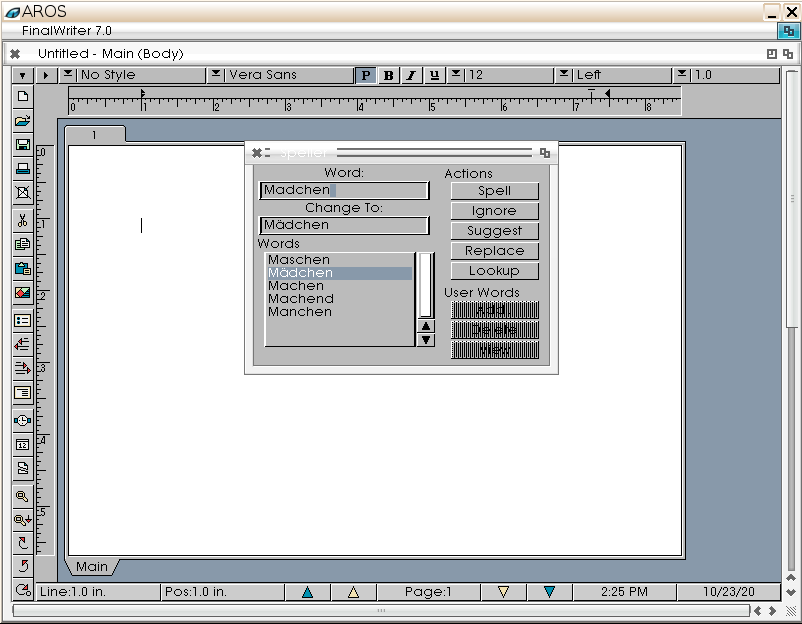
Task: Select the page 1 tab
Action: pos(94,135)
